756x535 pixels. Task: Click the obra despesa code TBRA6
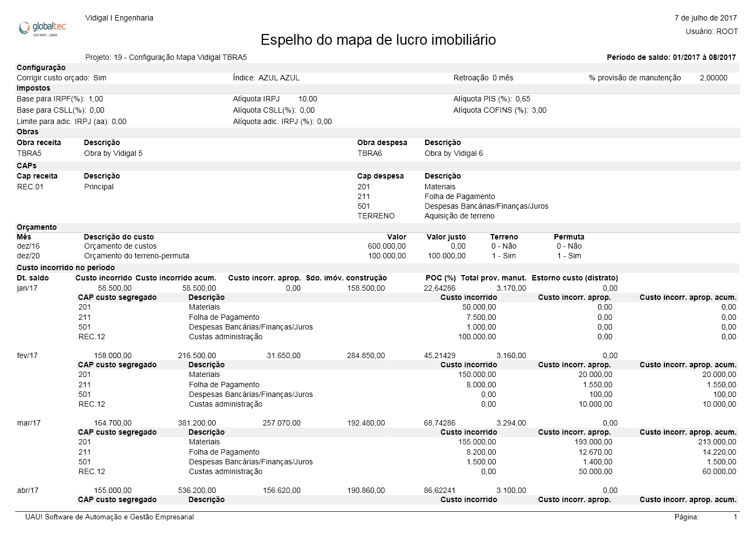coord(370,153)
